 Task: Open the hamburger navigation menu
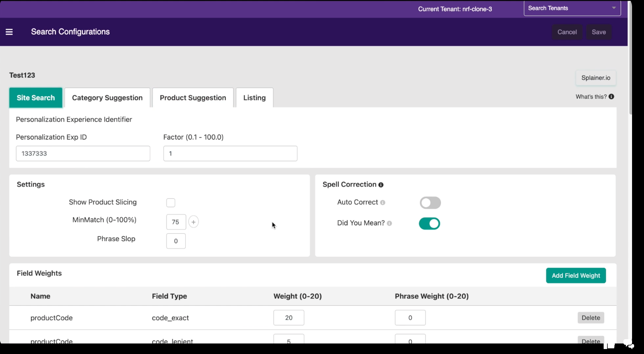click(9, 32)
